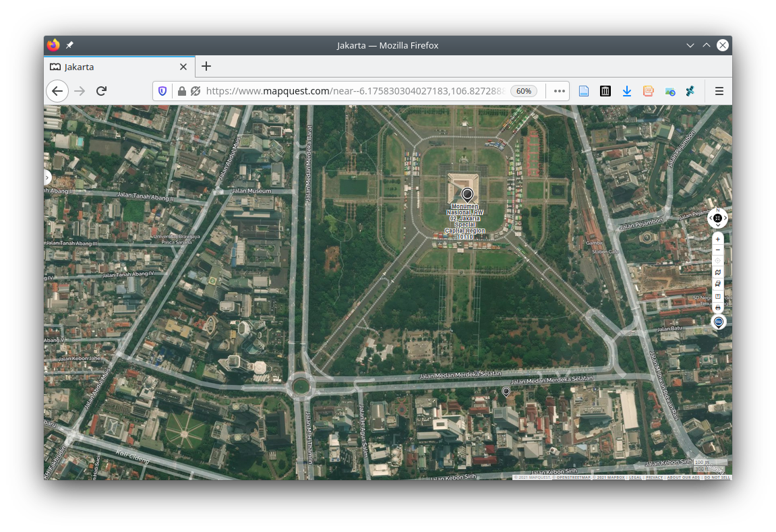776x532 pixels.
Task: Toggle the traffic layer on map
Action: click(717, 284)
